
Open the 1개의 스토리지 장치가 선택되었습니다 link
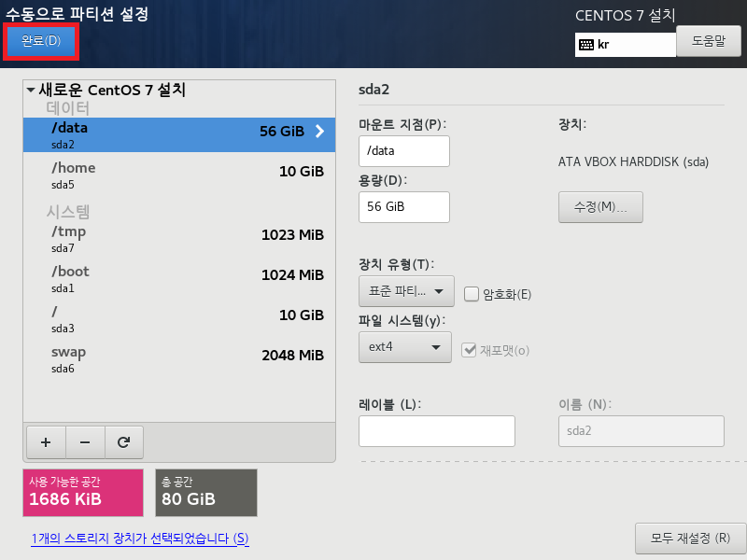(x=140, y=539)
